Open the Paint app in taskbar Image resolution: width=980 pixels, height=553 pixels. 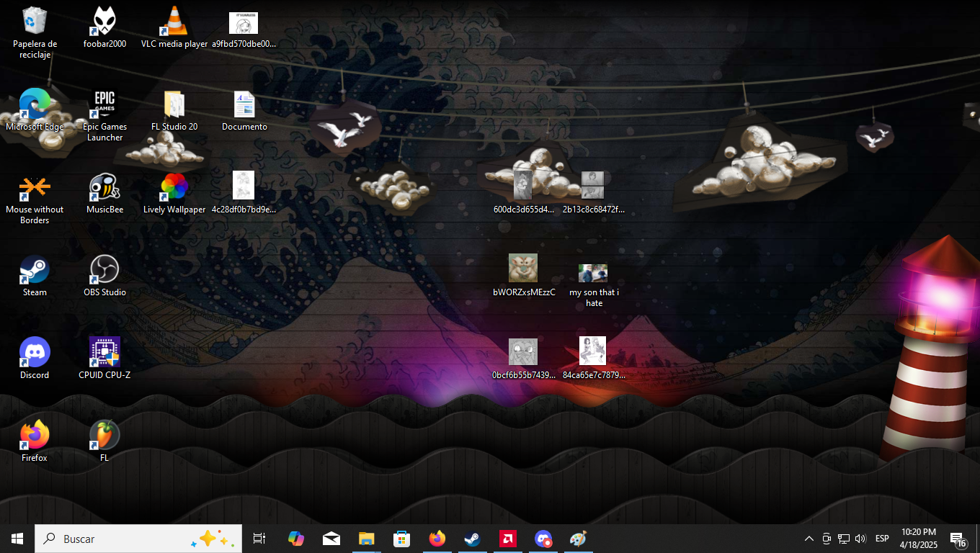(579, 539)
